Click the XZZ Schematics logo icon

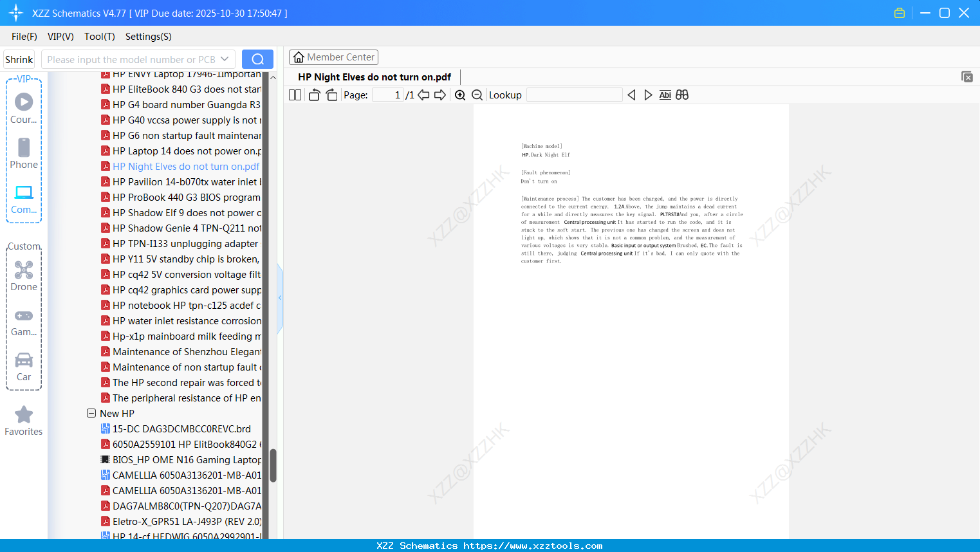point(16,13)
